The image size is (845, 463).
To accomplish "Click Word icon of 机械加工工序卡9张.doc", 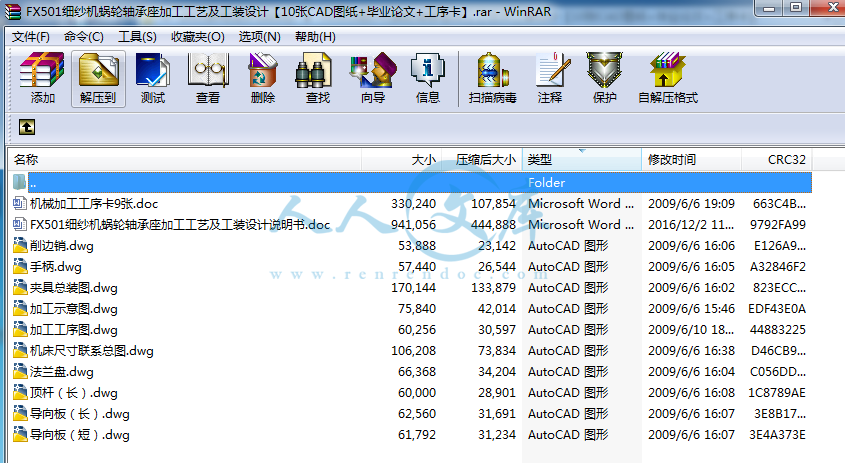I will (x=19, y=203).
